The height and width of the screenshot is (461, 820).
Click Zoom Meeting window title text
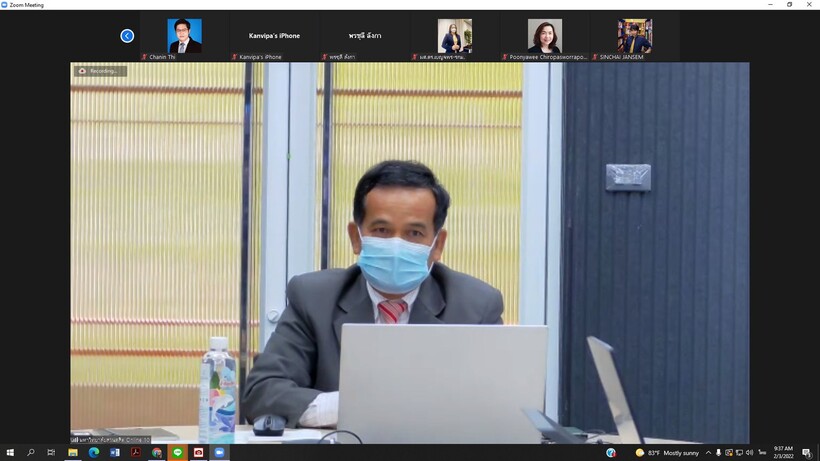point(27,5)
